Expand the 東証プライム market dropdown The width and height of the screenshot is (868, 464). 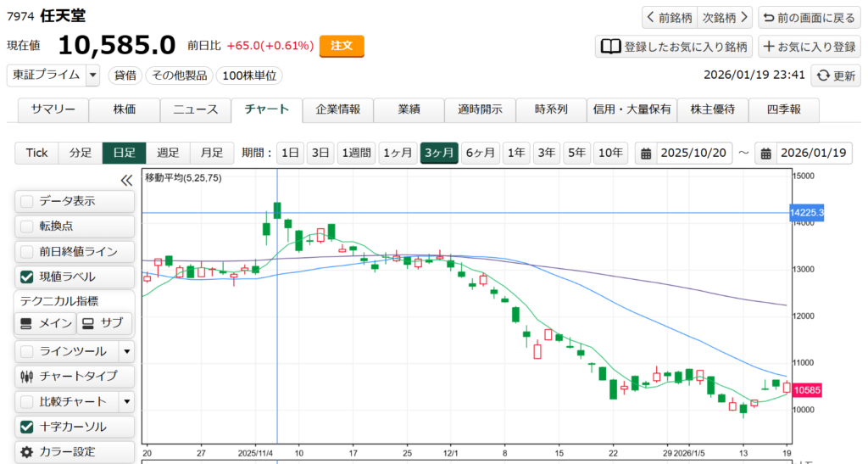92,75
